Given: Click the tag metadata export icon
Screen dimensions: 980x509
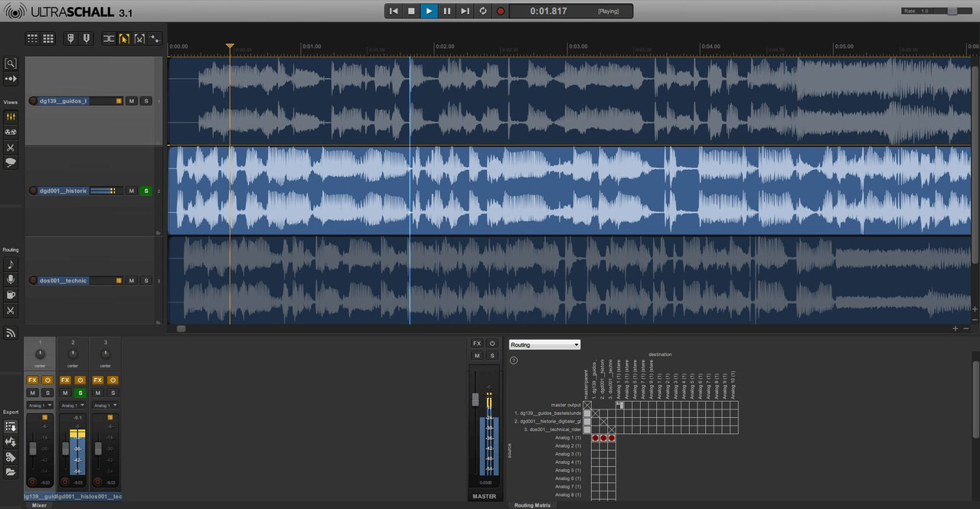Looking at the screenshot, I should pos(11,457).
